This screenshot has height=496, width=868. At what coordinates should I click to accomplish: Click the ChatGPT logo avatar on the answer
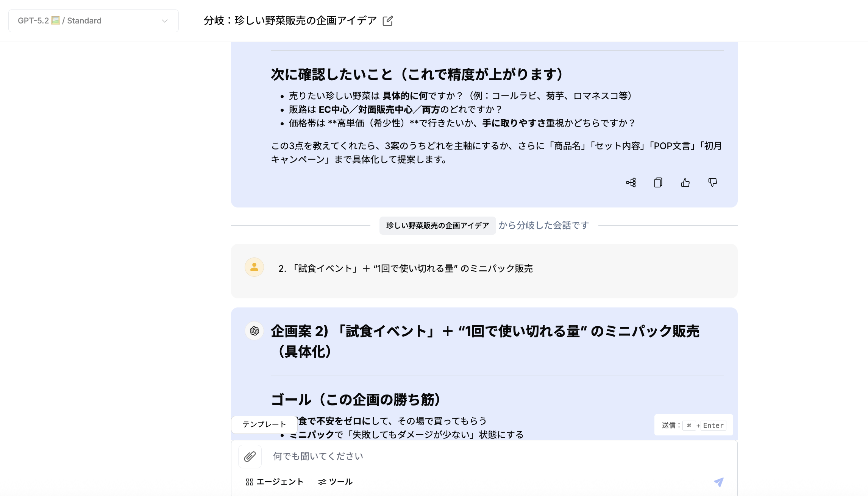[254, 331]
